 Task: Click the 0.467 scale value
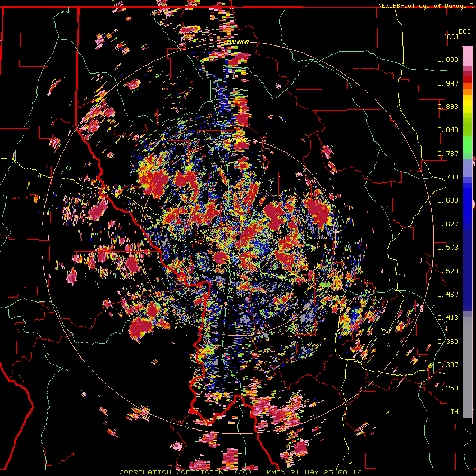pos(448,294)
